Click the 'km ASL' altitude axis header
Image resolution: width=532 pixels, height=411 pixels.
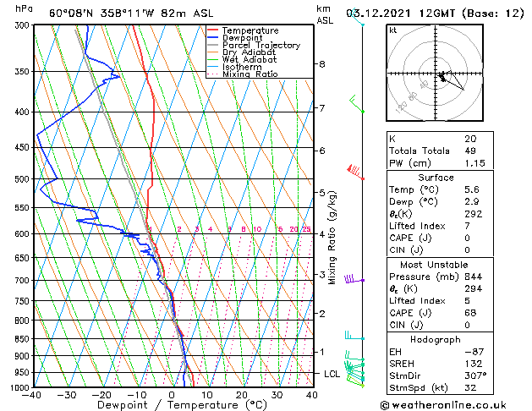[x=325, y=14]
